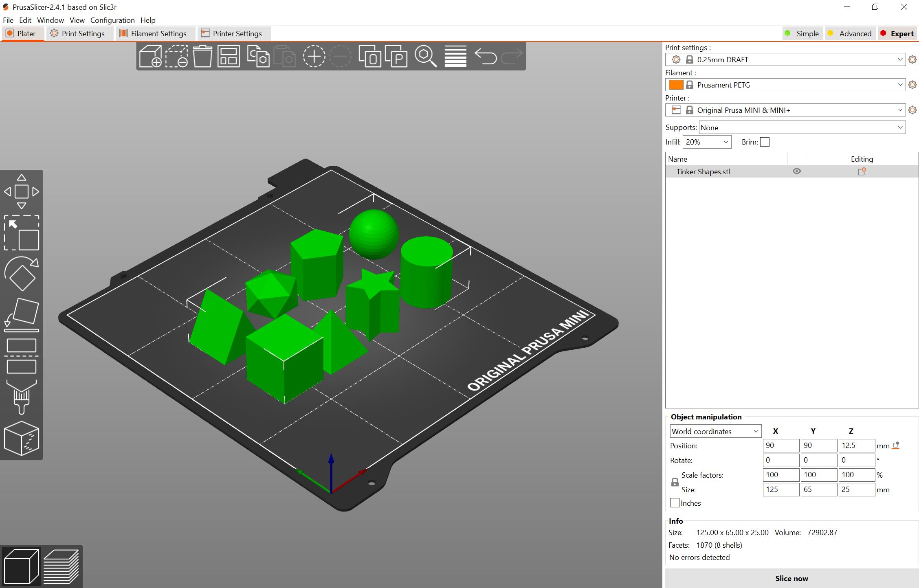The height and width of the screenshot is (588, 919).
Task: Toggle visibility of Tinker Shapes.stl
Action: pos(797,171)
